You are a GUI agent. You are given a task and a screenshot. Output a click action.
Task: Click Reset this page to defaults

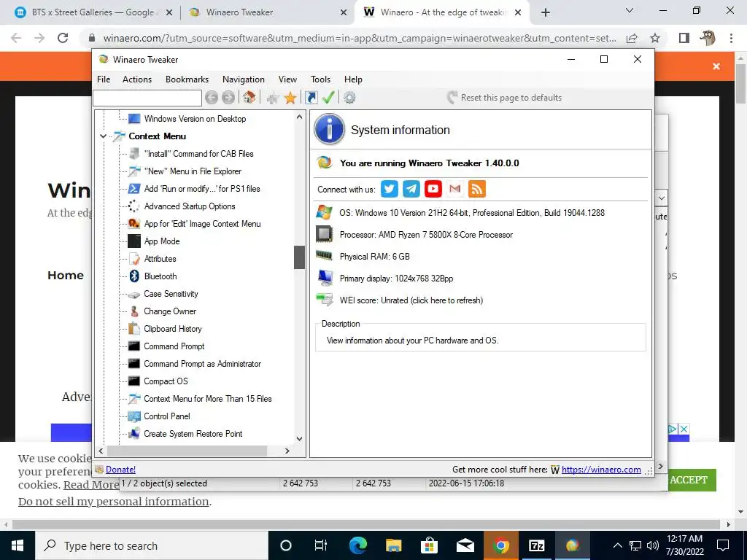point(505,98)
